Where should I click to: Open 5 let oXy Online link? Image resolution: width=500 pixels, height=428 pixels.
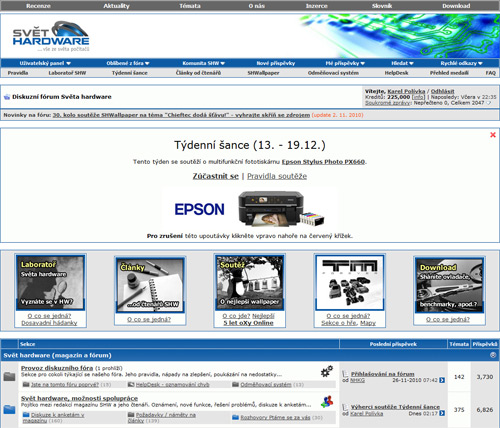tap(248, 323)
